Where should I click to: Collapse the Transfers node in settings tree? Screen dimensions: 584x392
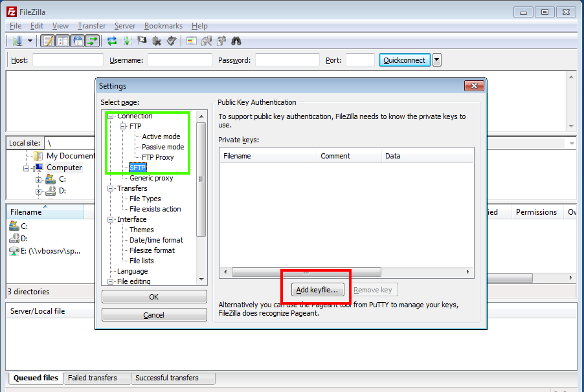tap(111, 188)
